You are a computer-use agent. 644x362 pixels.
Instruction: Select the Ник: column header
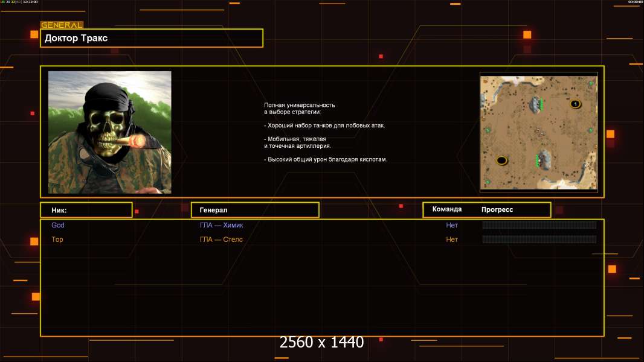coord(86,210)
